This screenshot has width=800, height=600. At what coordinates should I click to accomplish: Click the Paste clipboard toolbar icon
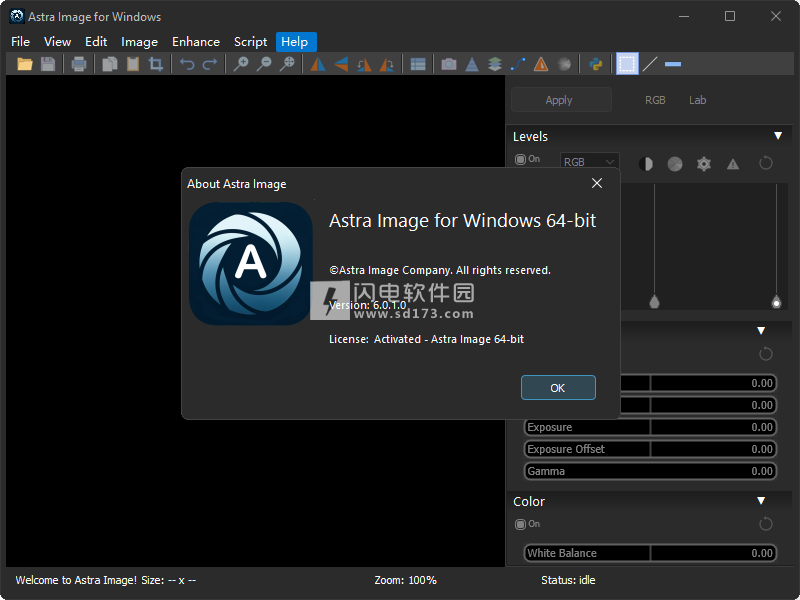click(x=133, y=64)
